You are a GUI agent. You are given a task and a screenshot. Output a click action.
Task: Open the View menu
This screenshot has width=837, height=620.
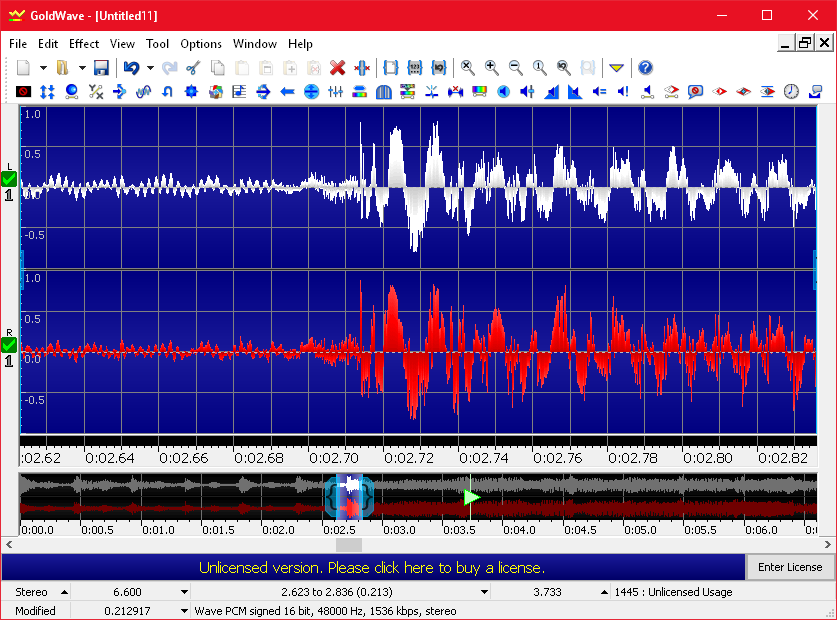[122, 44]
